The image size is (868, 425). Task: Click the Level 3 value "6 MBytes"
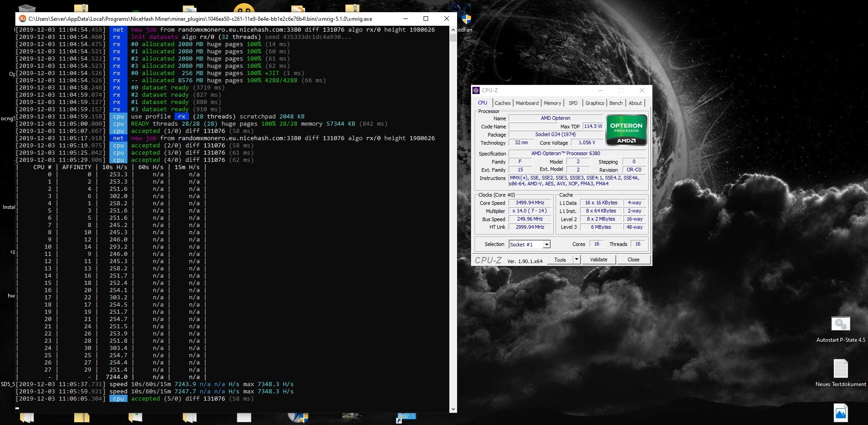601,227
